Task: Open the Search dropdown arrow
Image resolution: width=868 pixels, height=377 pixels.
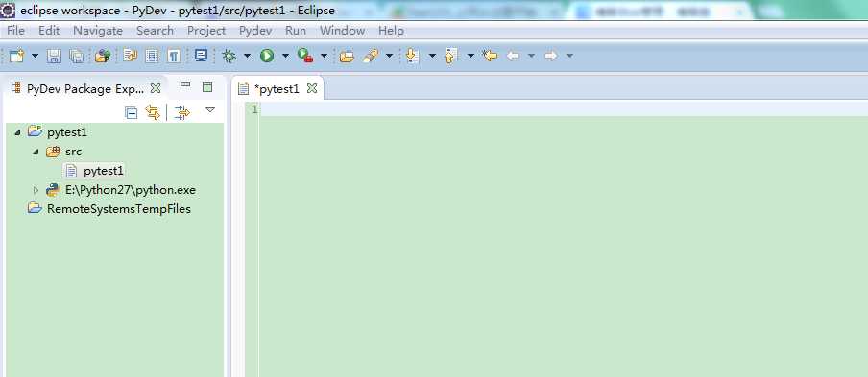Action: click(389, 56)
